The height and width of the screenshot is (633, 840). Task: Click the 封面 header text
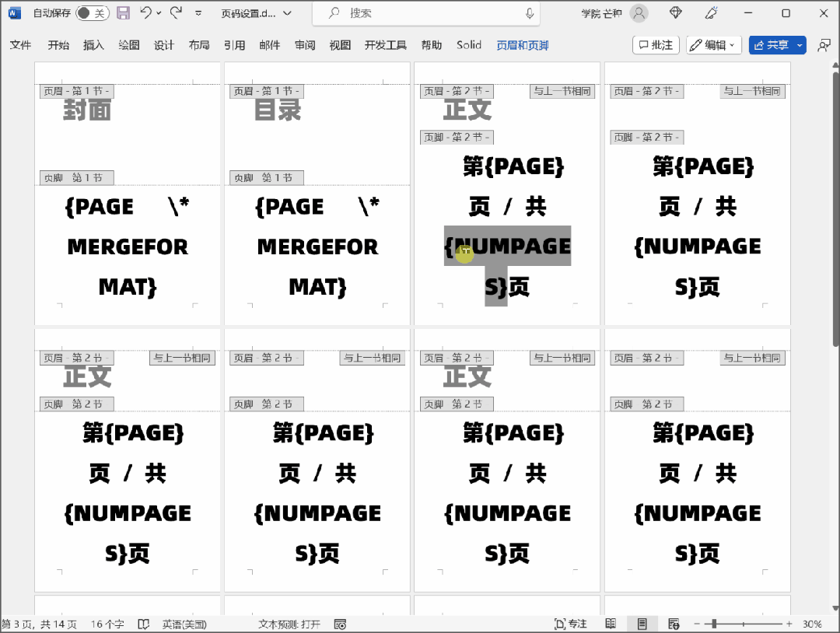click(x=87, y=110)
